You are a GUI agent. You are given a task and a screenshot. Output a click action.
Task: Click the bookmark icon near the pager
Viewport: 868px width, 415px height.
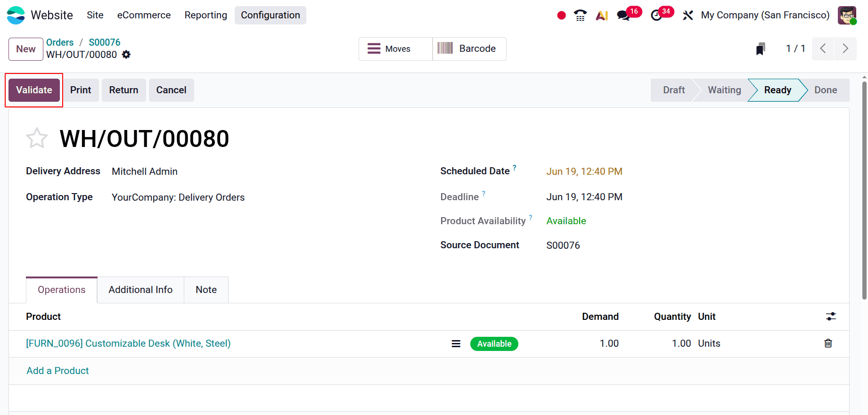[761, 49]
